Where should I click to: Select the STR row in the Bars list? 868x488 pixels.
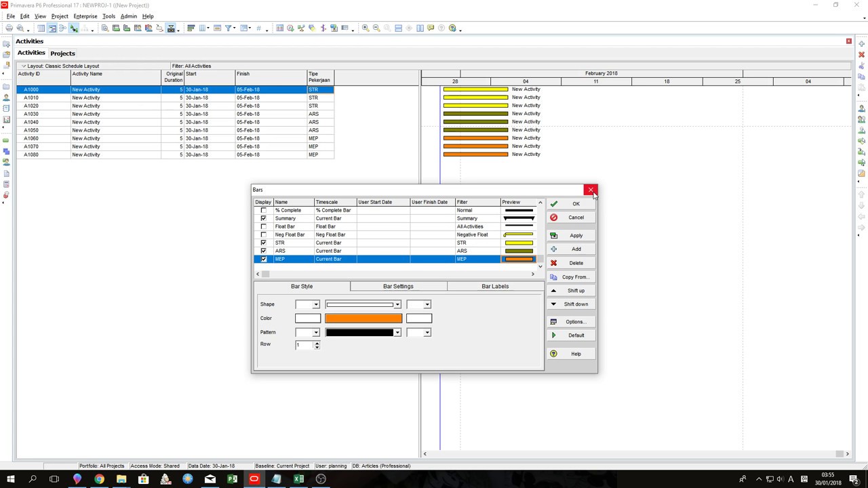click(395, 243)
